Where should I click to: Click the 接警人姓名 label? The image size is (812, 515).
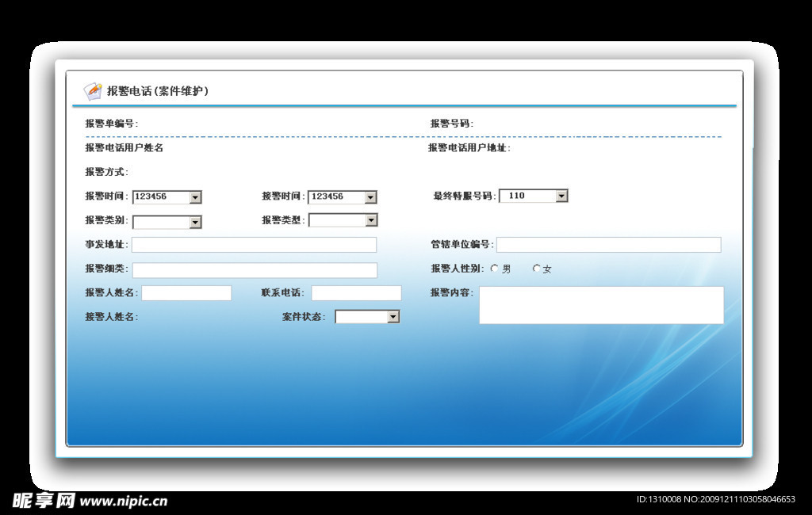111,317
